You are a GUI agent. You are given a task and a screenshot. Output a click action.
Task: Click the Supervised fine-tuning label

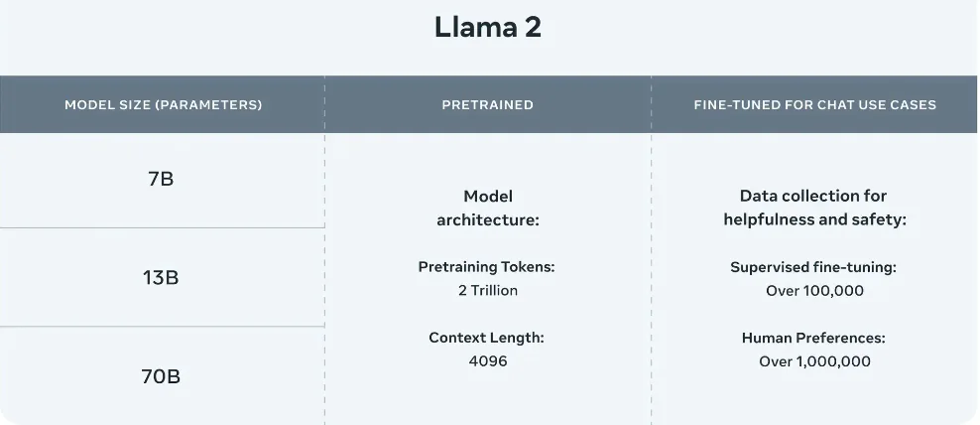tap(814, 267)
